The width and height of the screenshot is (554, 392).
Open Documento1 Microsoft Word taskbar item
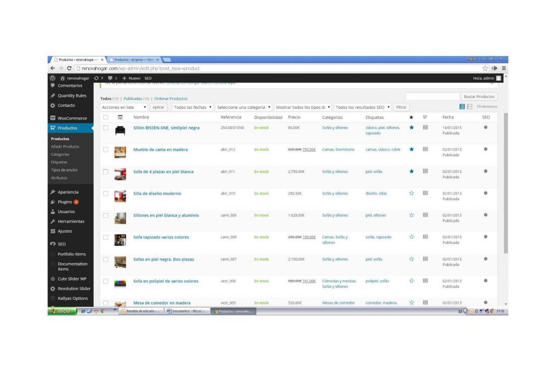[186, 311]
